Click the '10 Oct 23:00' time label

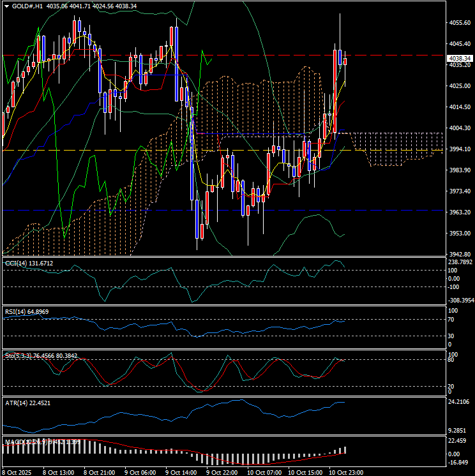tap(345, 472)
